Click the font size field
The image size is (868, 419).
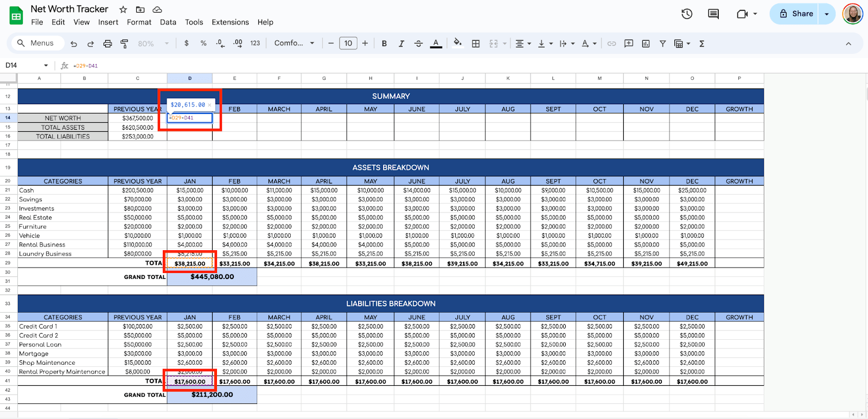pyautogui.click(x=348, y=43)
